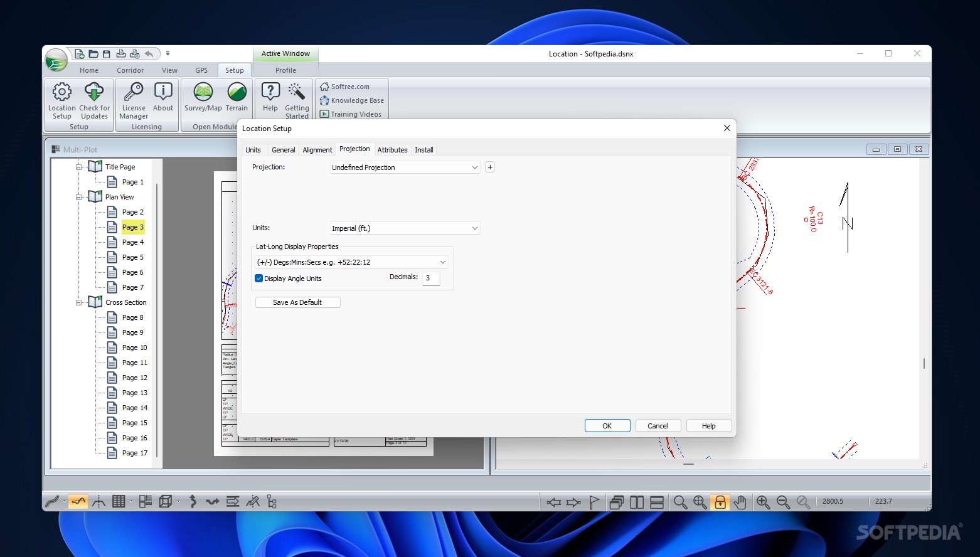This screenshot has width=980, height=557.
Task: Collapse the Plan View tree node
Action: [x=79, y=197]
